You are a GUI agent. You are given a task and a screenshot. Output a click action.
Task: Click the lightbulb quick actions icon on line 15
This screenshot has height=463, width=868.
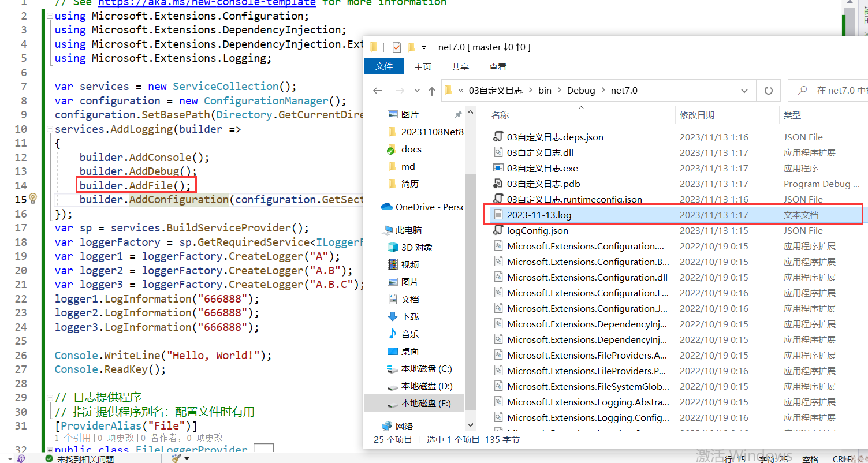click(33, 199)
